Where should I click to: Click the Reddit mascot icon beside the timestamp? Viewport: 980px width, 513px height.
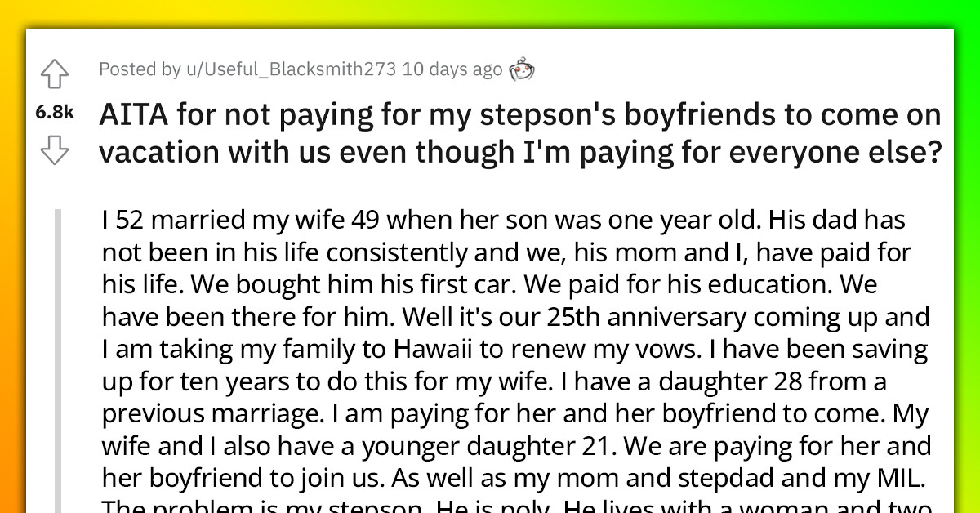522,69
